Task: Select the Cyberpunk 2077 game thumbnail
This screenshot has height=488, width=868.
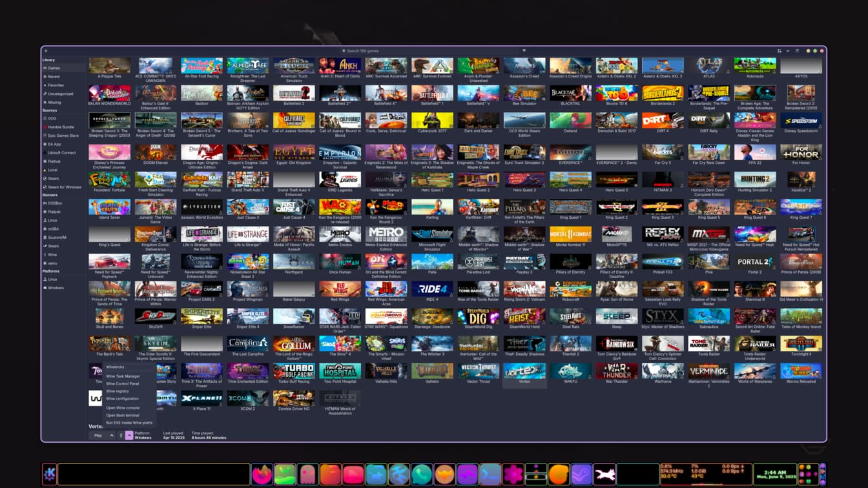Action: [432, 121]
